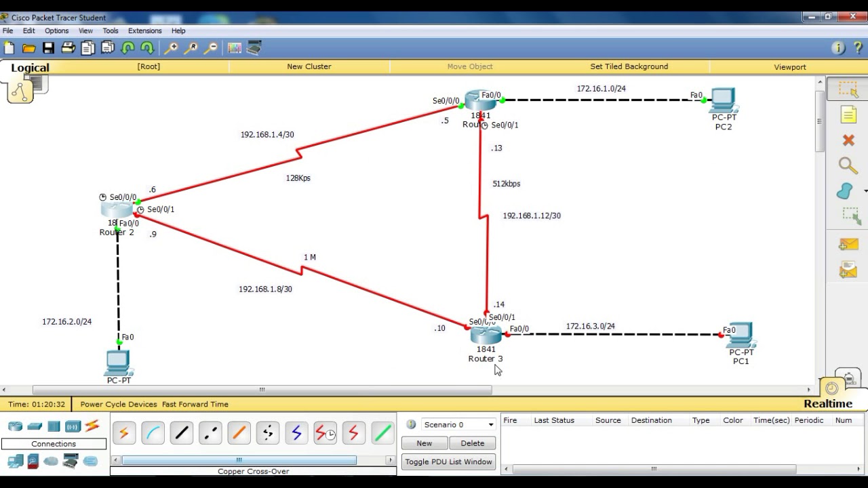Open the Edit menu
This screenshot has width=868, height=488.
(x=28, y=30)
